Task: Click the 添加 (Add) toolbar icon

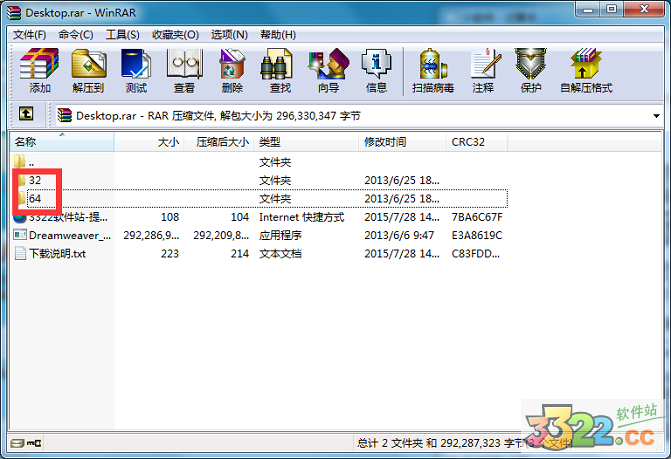Action: coord(39,70)
